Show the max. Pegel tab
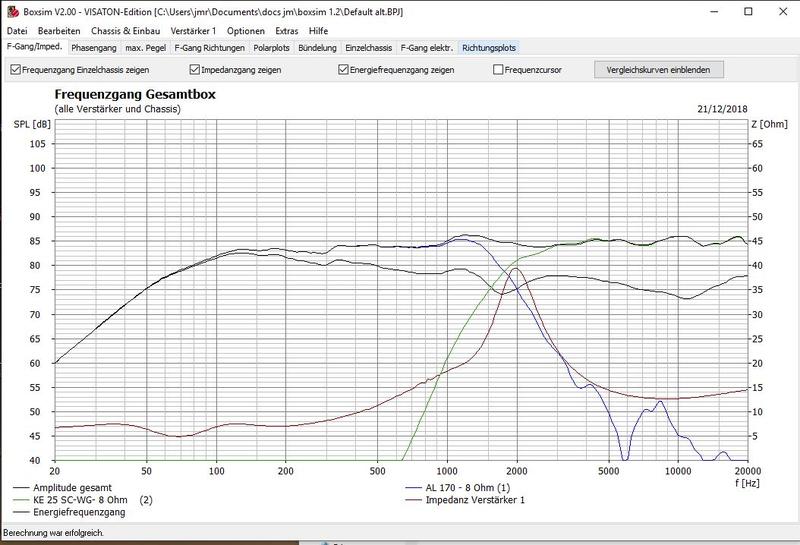 144,47
